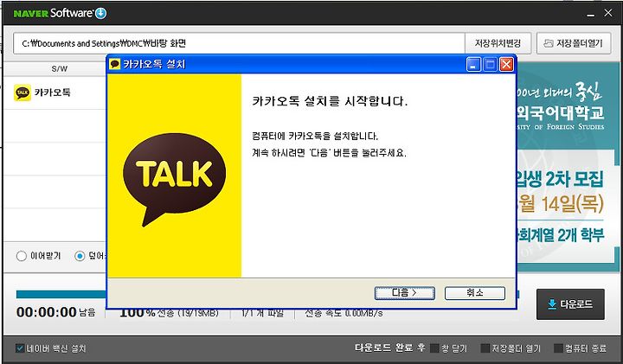Click the 카카오톡 설치를 시작합니다. heading
This screenshot has height=364, width=623.
[330, 101]
